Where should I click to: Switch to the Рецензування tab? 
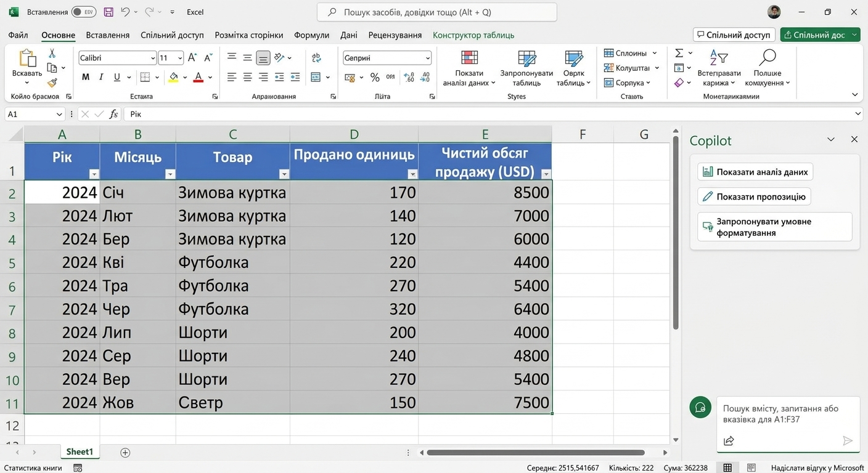tap(395, 35)
